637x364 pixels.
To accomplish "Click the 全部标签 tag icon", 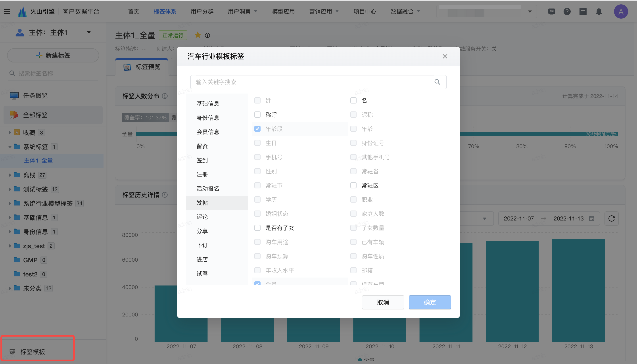I will point(14,115).
